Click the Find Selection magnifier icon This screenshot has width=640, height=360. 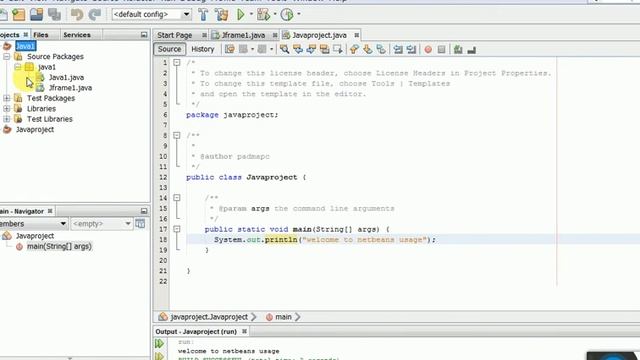(284, 49)
